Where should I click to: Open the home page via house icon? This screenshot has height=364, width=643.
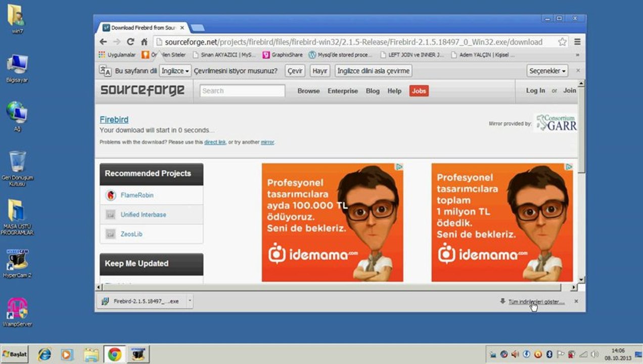[x=144, y=42]
